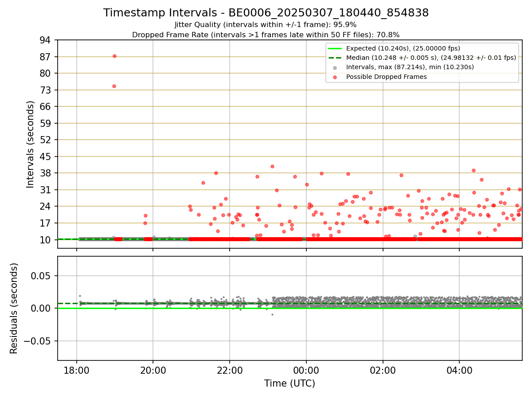Click the 'Expected (10.240s), (25.00000 fps)' legend entry
532x399 pixels.
coord(403,48)
